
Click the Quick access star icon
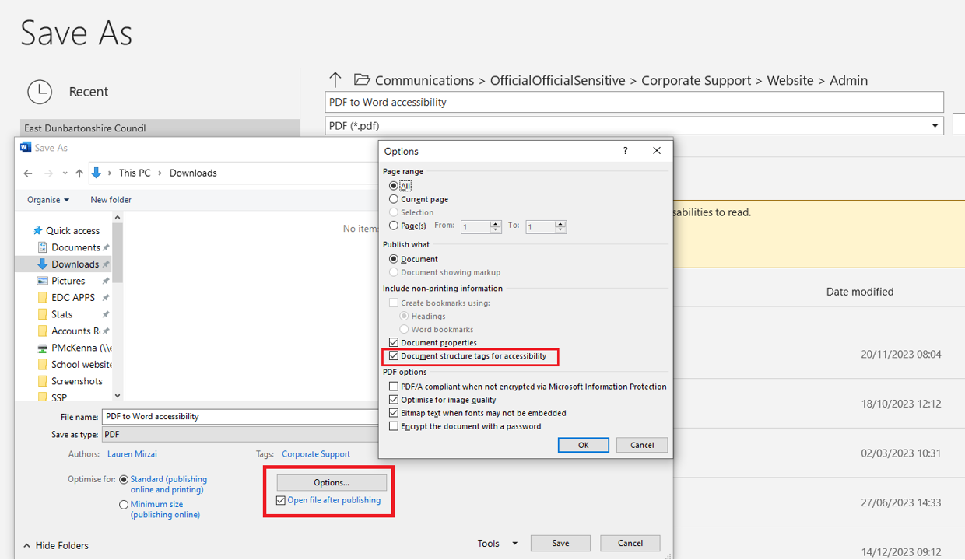pos(37,231)
